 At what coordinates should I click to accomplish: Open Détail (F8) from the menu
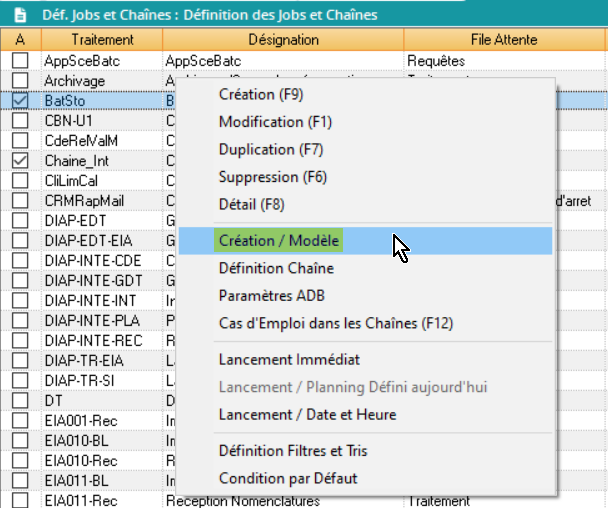coord(253,204)
